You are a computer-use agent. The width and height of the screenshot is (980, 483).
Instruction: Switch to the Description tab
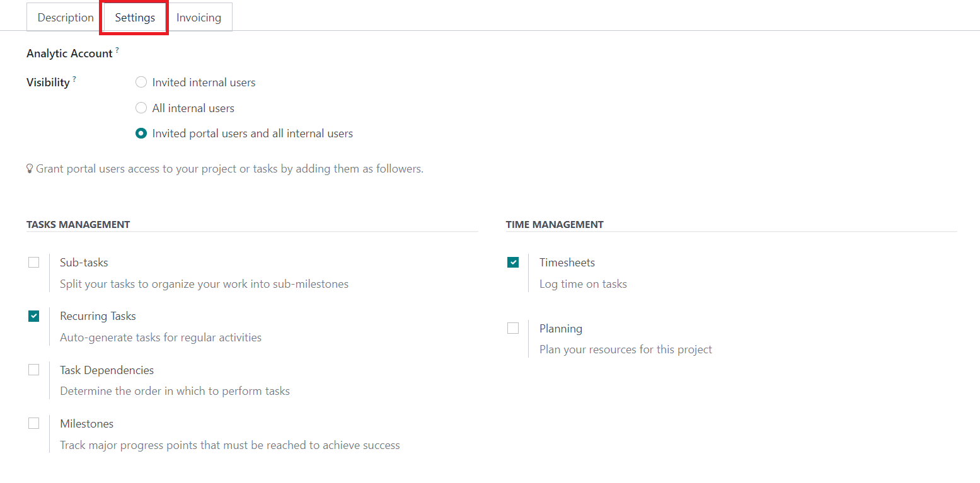[66, 18]
